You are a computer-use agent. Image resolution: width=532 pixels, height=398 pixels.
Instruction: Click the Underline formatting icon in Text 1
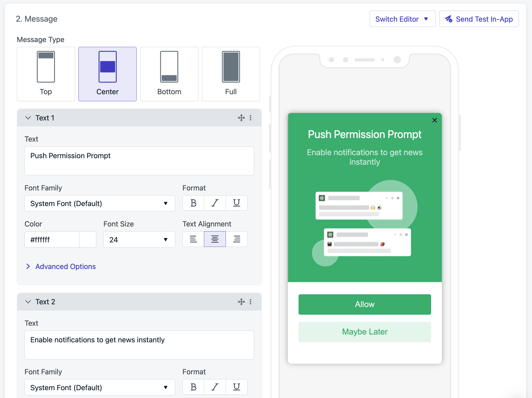[236, 204]
